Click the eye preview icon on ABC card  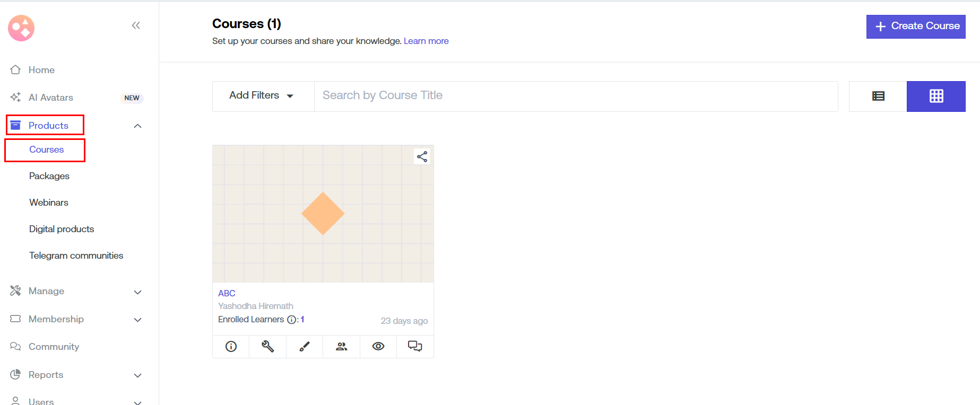378,347
